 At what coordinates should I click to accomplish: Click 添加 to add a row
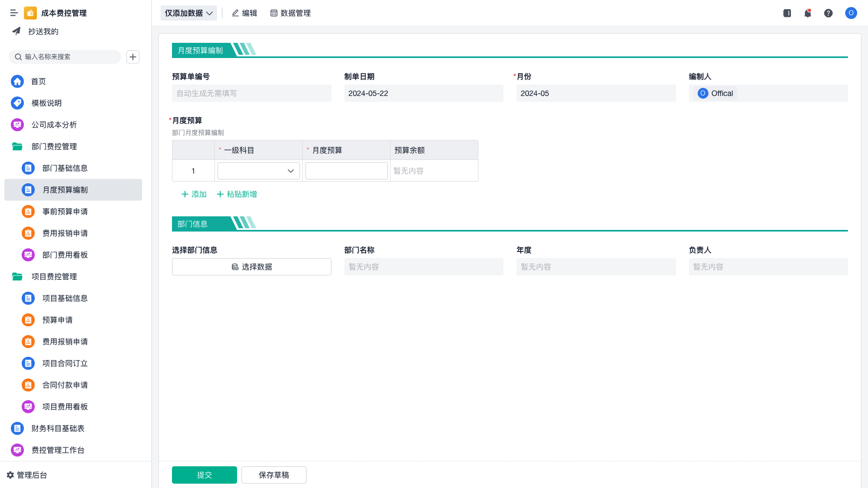[194, 194]
